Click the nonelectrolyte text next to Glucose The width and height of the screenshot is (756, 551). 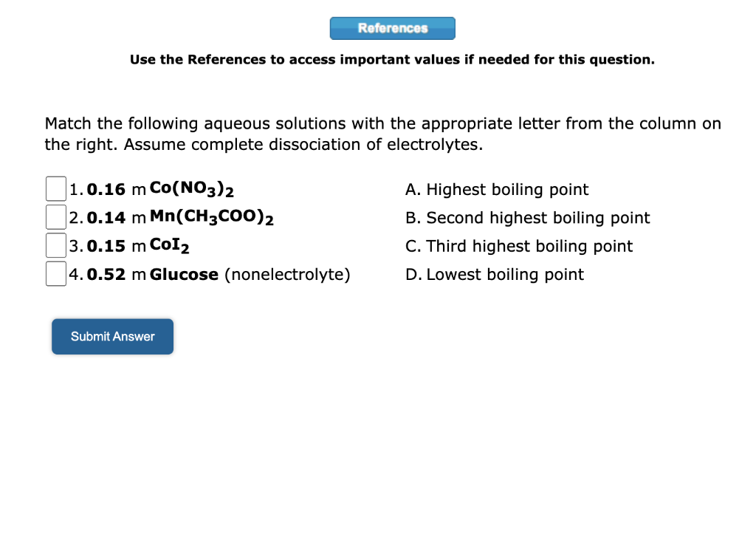288,274
